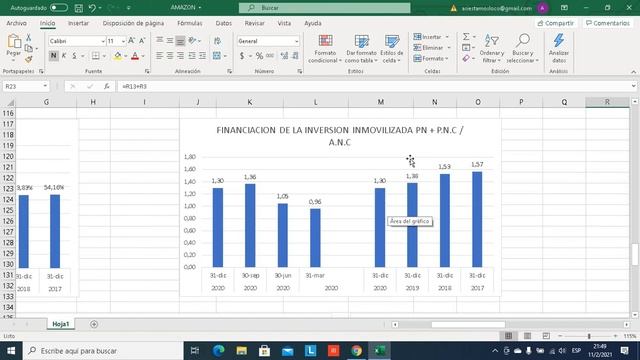Select the Hoja1 sheet tab
Image resolution: width=640 pixels, height=360 pixels.
pos(61,324)
